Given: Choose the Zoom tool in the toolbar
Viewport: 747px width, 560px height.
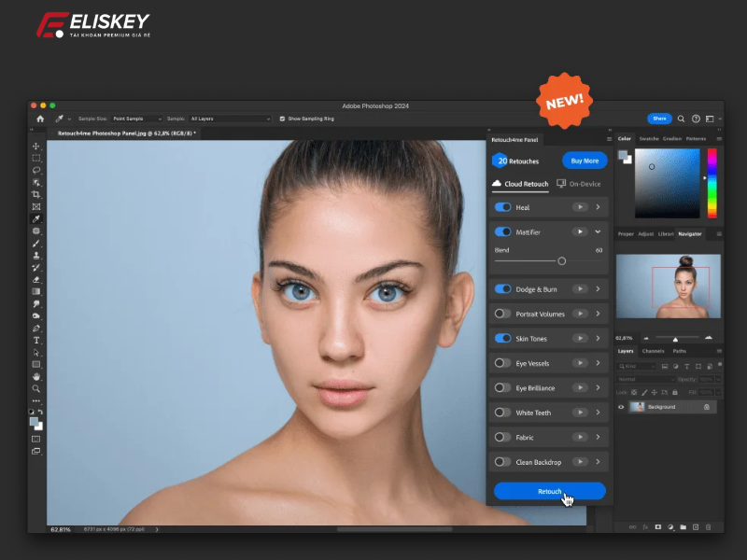Looking at the screenshot, I should point(36,388).
